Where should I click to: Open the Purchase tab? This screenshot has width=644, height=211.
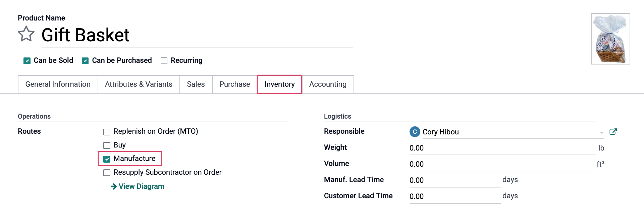[234, 84]
